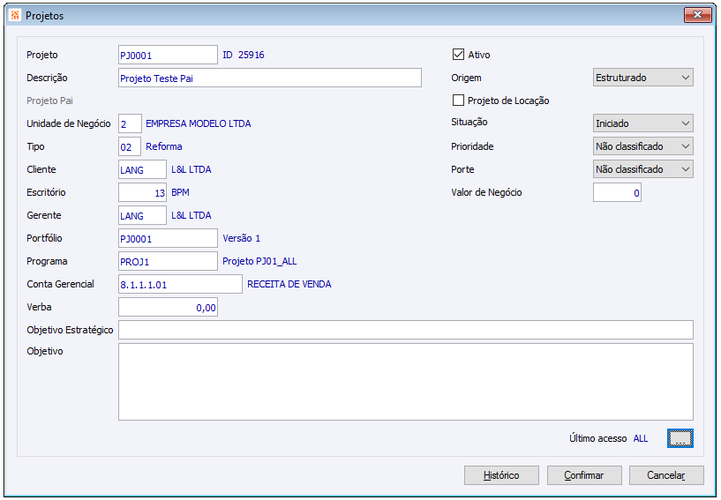Enable the Projeto de Locação checkbox

458,100
